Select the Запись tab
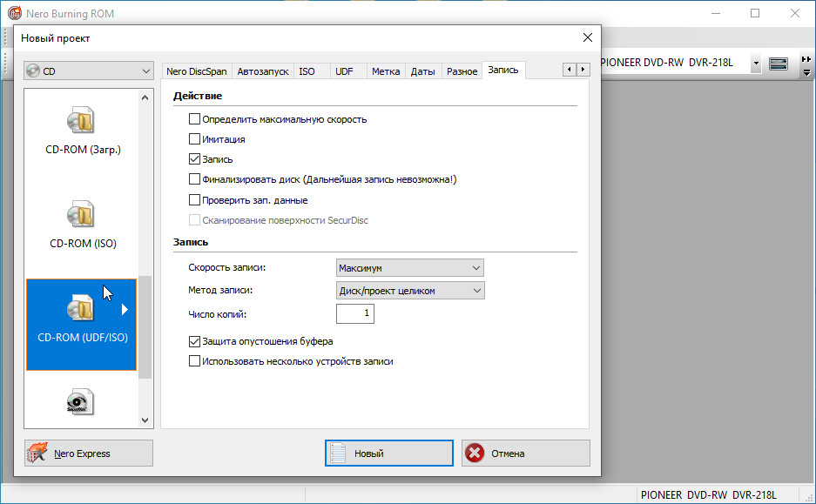Image resolution: width=816 pixels, height=504 pixels. click(503, 70)
